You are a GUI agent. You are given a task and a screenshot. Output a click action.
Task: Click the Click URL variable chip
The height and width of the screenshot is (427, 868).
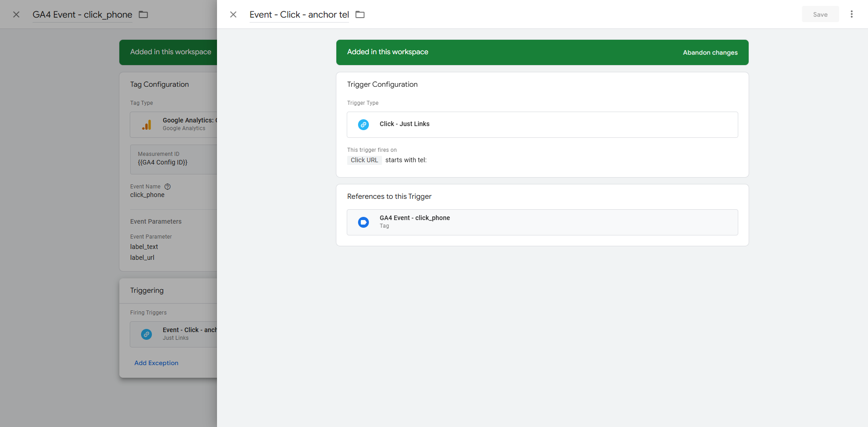pos(364,160)
